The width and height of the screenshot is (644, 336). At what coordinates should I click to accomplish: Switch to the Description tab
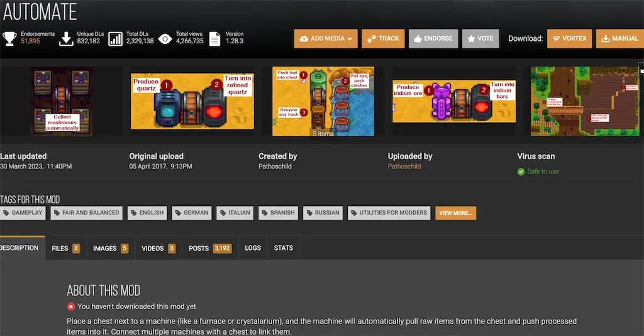21,248
